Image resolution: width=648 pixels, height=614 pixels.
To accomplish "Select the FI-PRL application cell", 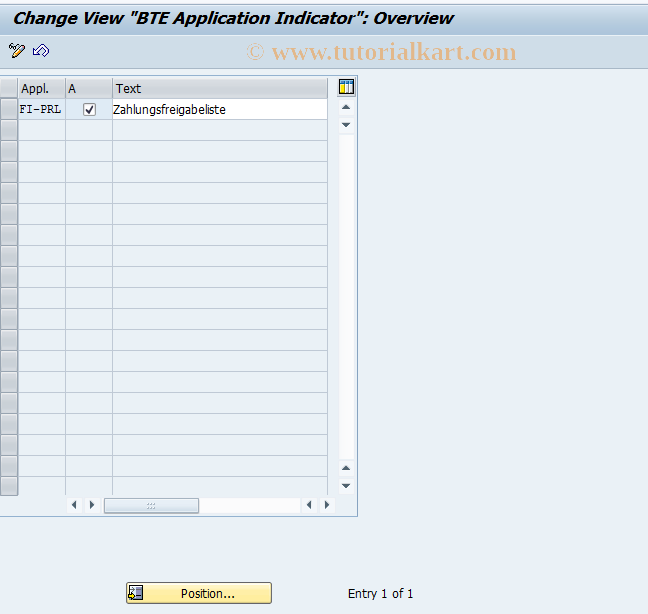I will pos(41,109).
